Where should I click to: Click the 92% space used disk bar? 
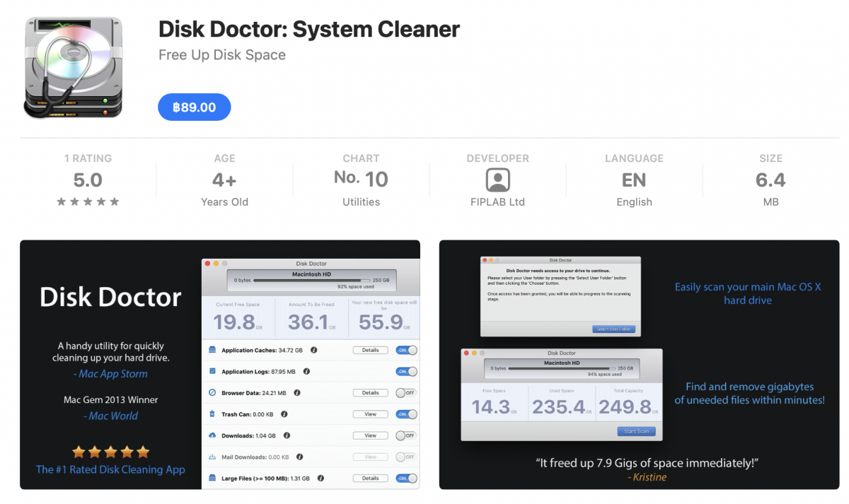click(311, 281)
